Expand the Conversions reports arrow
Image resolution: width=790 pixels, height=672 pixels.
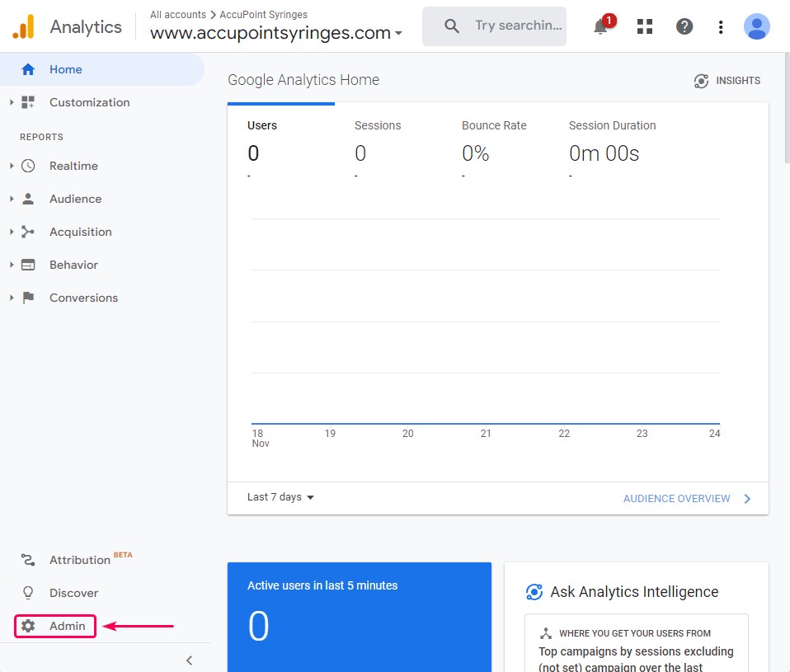(x=11, y=298)
